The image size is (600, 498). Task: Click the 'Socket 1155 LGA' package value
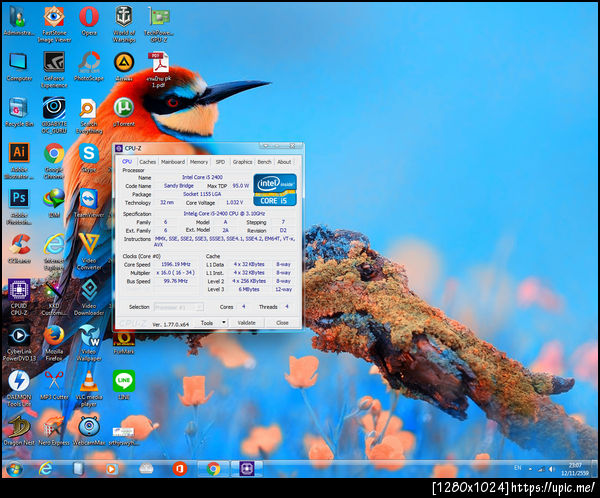click(x=202, y=194)
